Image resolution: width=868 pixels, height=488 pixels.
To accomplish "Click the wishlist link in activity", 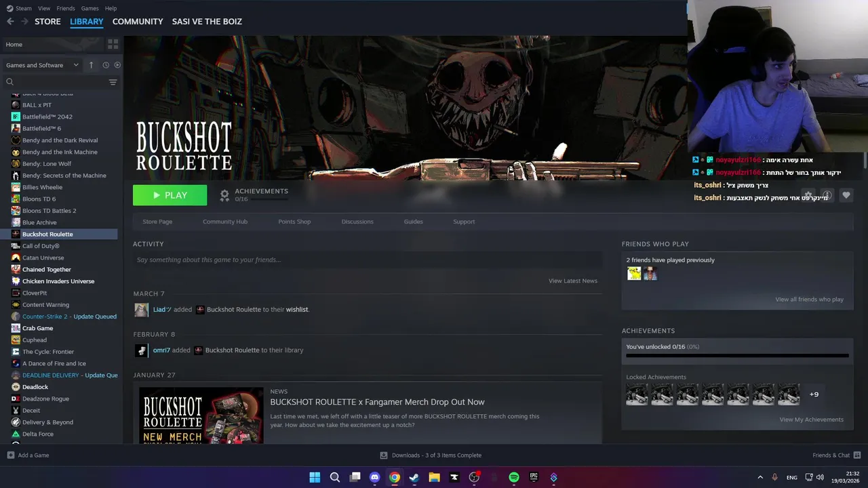I will click(296, 310).
